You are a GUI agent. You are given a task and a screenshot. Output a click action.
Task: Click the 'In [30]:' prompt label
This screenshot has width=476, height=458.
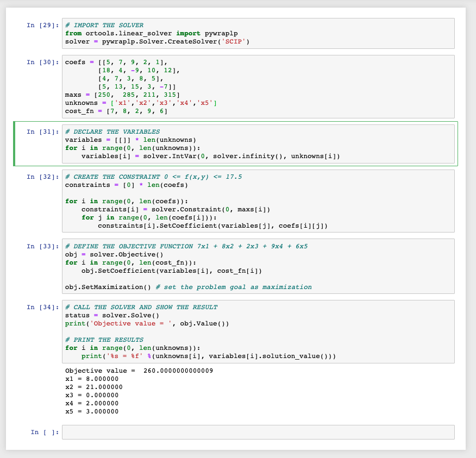[x=43, y=62]
